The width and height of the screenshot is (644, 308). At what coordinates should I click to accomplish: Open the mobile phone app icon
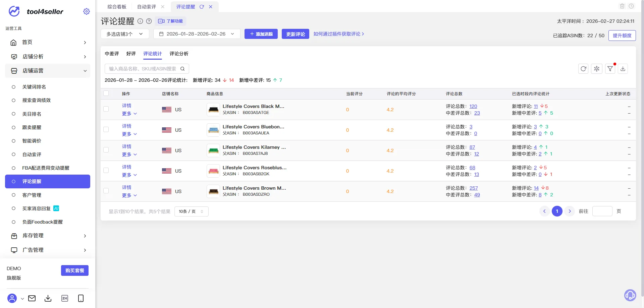(81, 298)
